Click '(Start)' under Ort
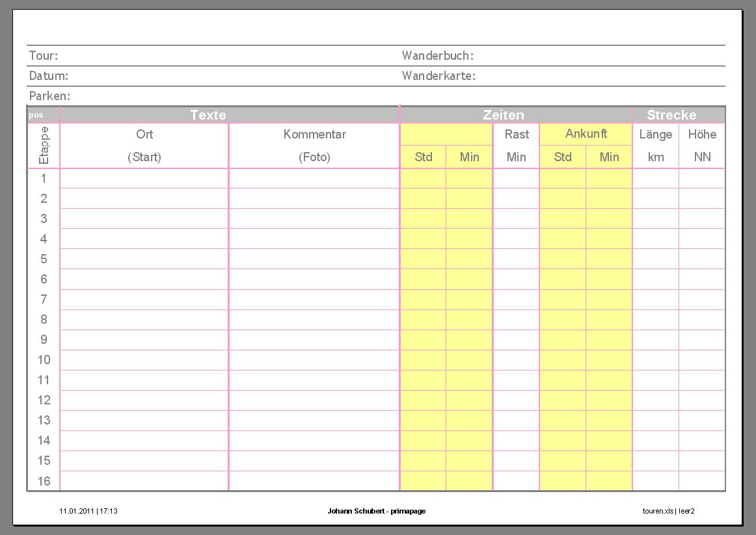The height and width of the screenshot is (535, 756). [x=144, y=157]
